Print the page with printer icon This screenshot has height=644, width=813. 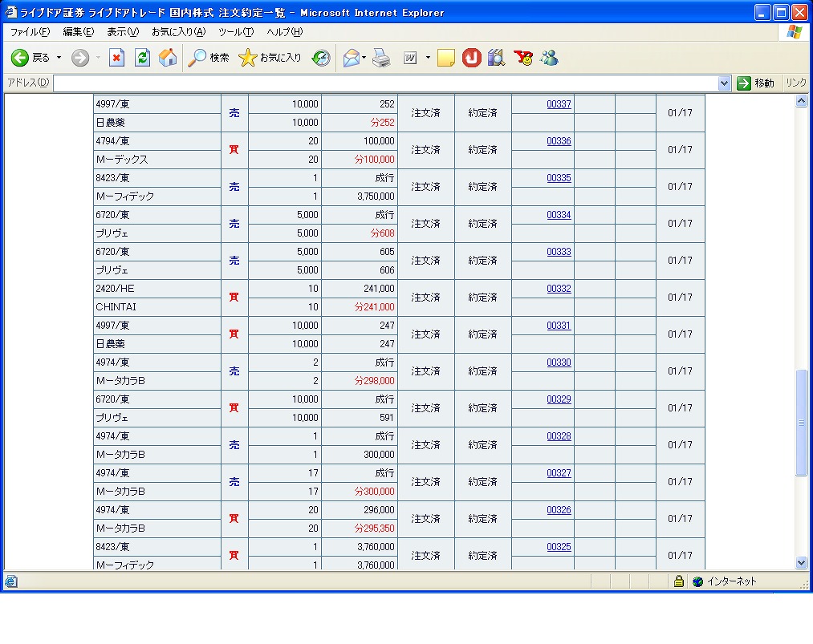(x=381, y=58)
